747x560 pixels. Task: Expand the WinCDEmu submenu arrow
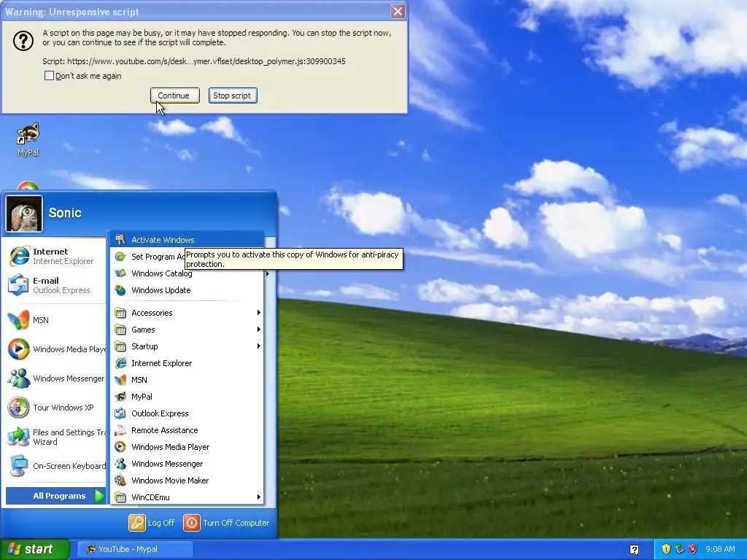tap(259, 497)
